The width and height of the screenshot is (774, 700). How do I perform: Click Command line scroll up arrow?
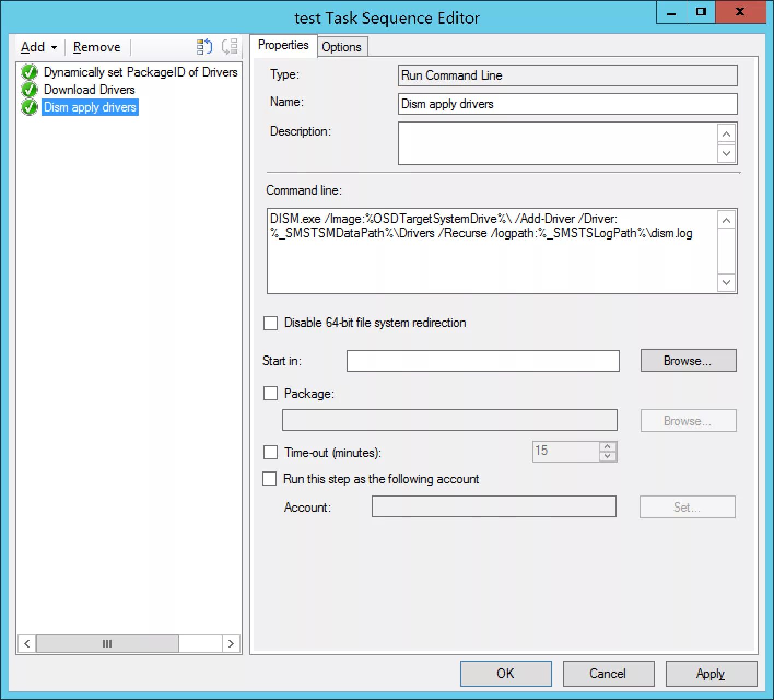pos(726,220)
